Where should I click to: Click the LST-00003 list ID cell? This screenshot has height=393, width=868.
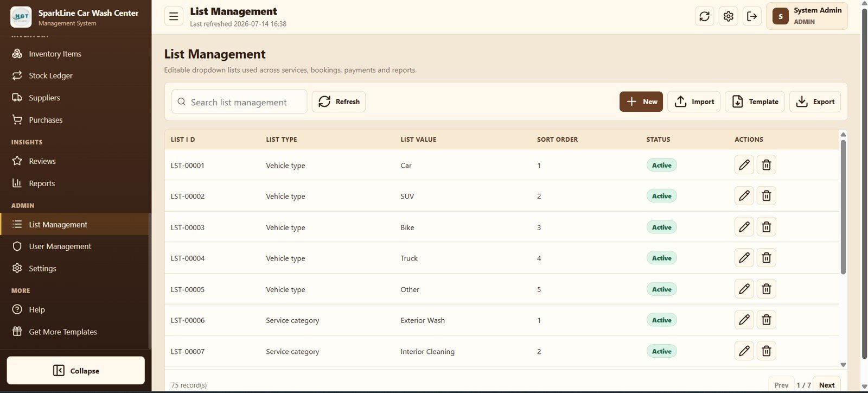coord(188,227)
